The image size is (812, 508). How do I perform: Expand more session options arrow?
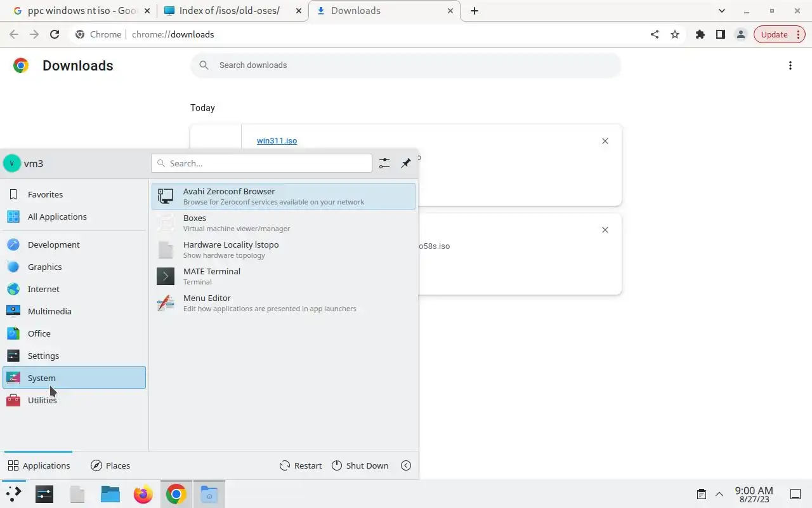[x=406, y=465]
